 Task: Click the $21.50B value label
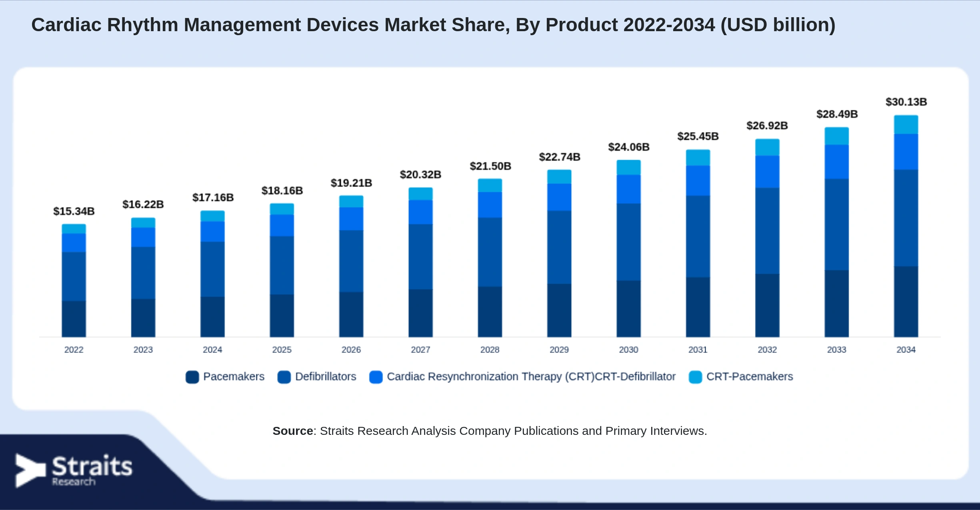[490, 166]
